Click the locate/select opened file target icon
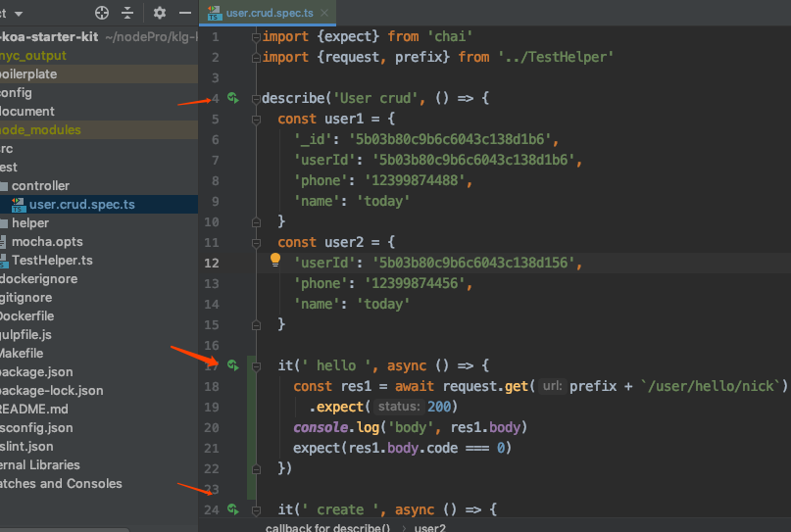This screenshot has height=532, width=791. [x=102, y=13]
